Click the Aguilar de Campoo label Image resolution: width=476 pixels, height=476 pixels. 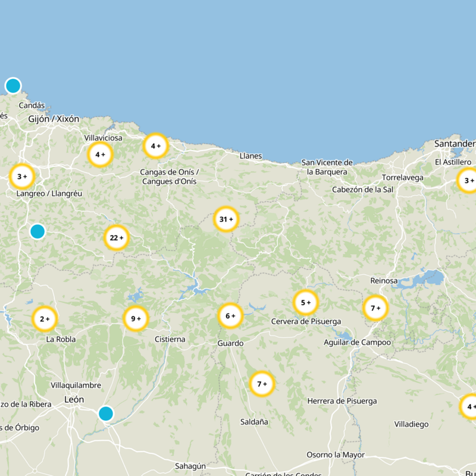358,343
